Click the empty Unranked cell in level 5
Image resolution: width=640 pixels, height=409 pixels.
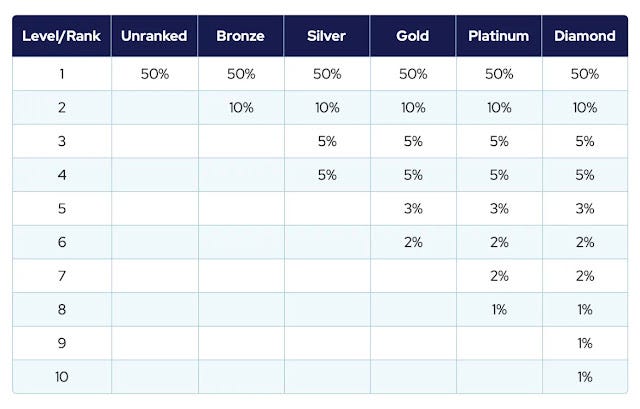(154, 209)
